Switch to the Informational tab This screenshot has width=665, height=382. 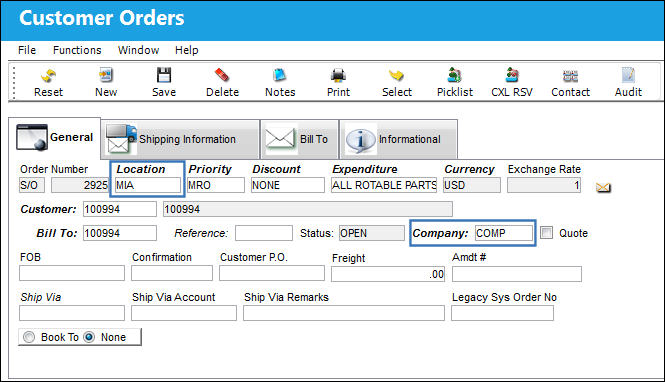[398, 139]
